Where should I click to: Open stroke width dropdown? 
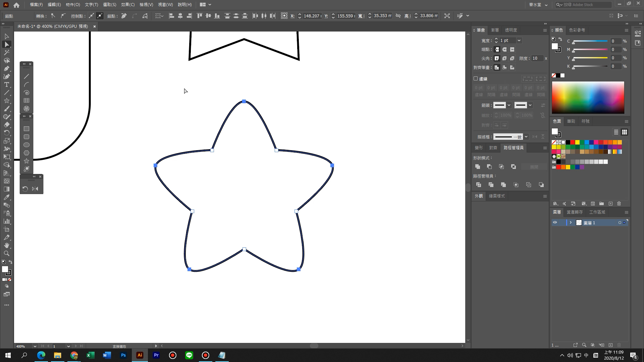point(519,41)
